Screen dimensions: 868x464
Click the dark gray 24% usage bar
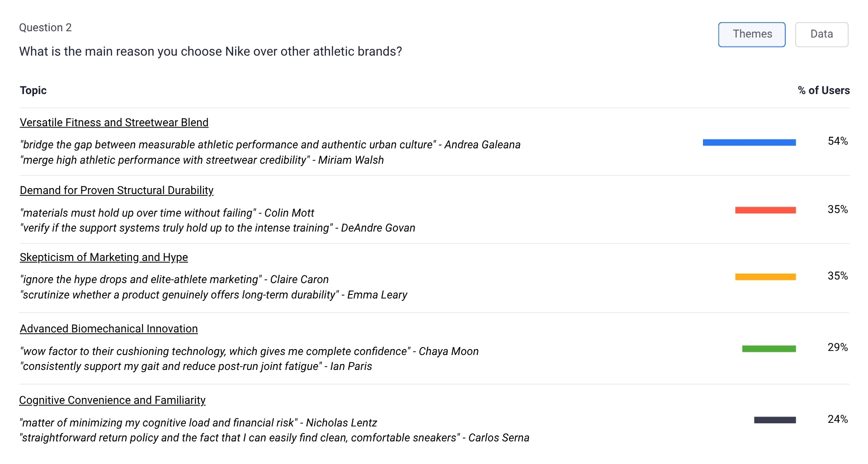pyautogui.click(x=774, y=420)
